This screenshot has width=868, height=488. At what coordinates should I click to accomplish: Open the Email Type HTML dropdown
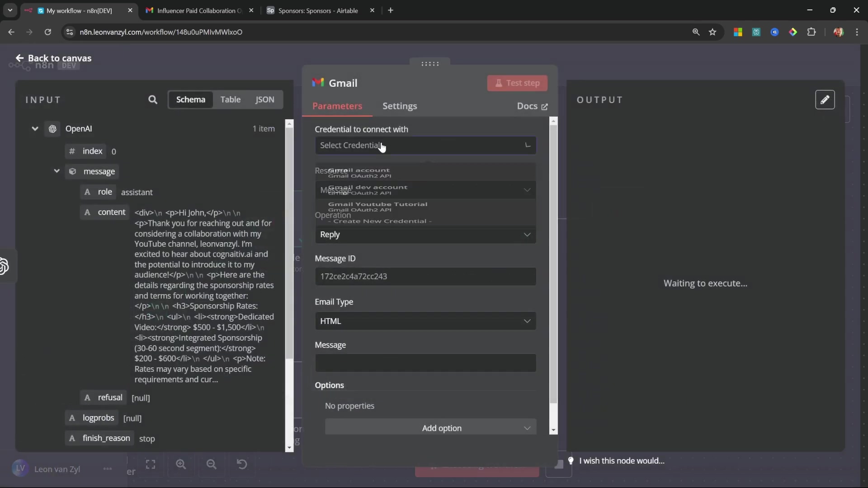click(x=425, y=321)
